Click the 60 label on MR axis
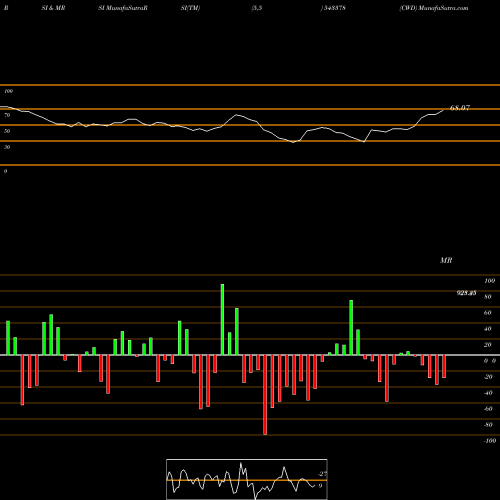 [x=488, y=313]
